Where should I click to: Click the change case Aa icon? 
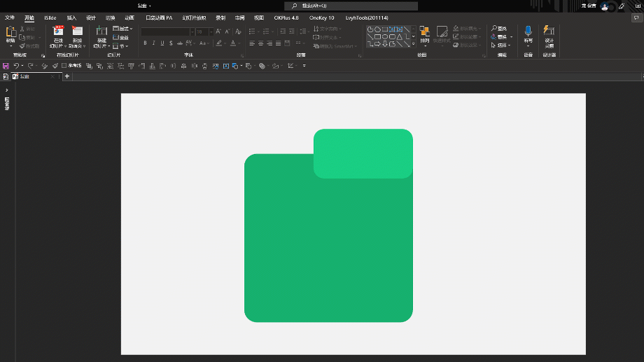click(x=202, y=43)
